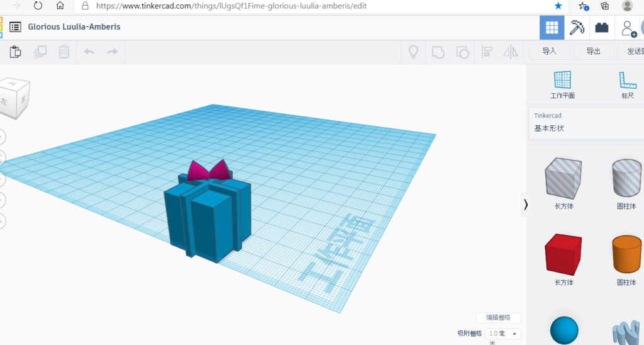The width and height of the screenshot is (644, 345).
Task: Switch to Bricks mode
Action: [x=602, y=28]
